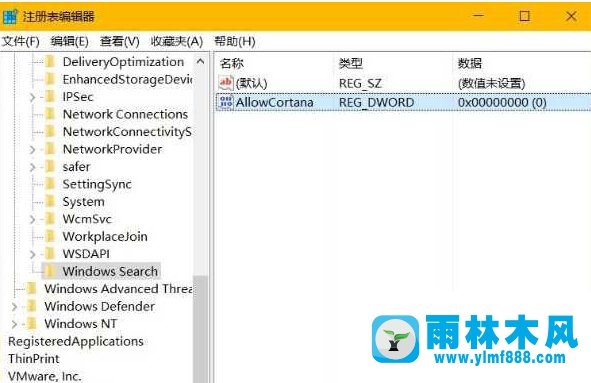Screen dimensions: 591x383
Task: Click the NetworkConnectivityS folder icon
Action: [x=50, y=131]
